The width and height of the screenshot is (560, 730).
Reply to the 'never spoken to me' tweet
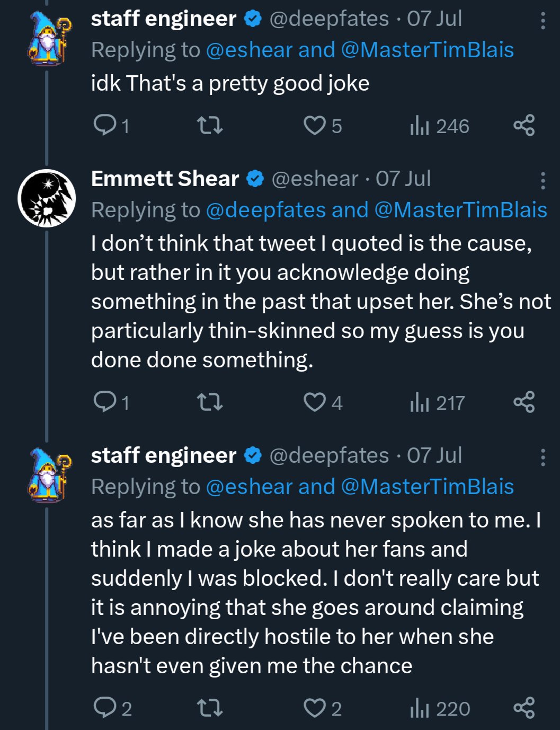pyautogui.click(x=112, y=708)
